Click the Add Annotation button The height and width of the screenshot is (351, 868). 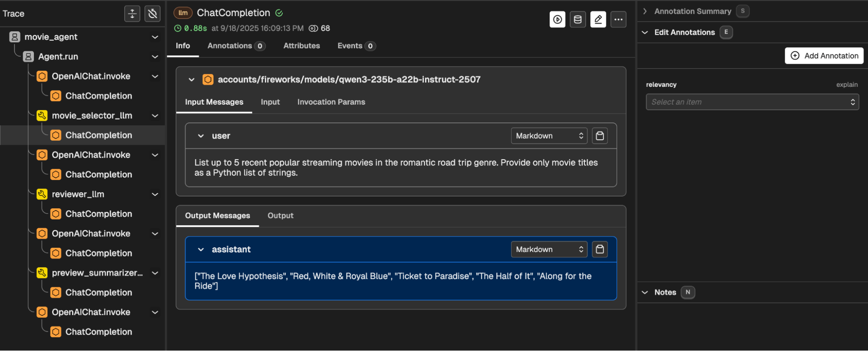(x=824, y=56)
